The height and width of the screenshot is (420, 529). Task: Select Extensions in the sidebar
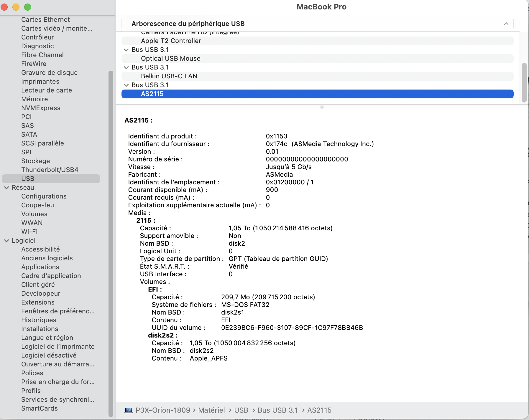click(38, 302)
